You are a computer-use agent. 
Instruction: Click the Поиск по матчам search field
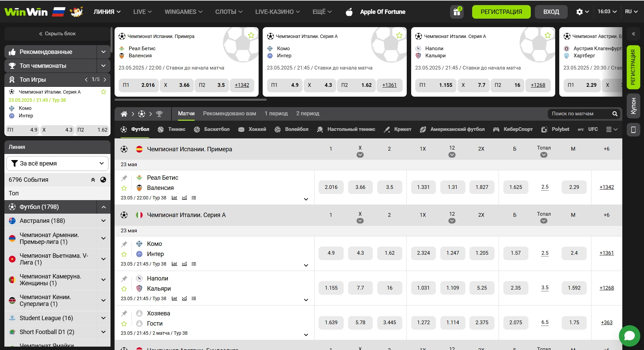tap(580, 114)
